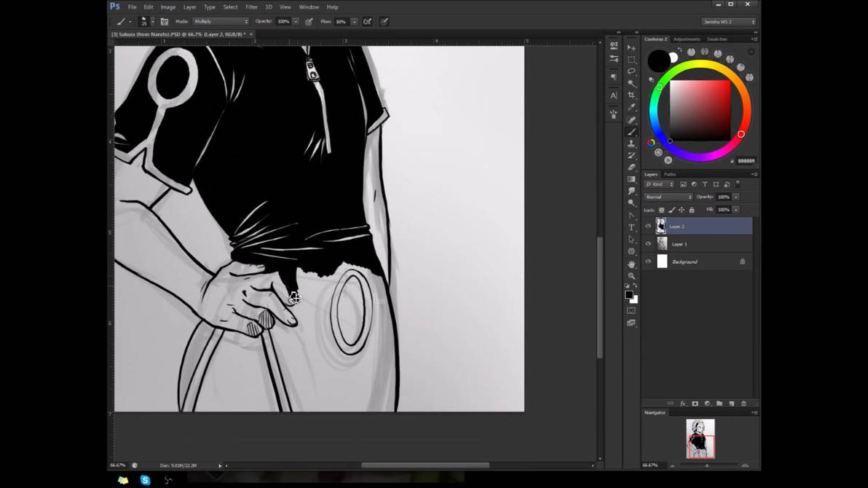Open the brush Mode Multiply dropdown
Viewport: 868px width, 488px height.
(221, 22)
